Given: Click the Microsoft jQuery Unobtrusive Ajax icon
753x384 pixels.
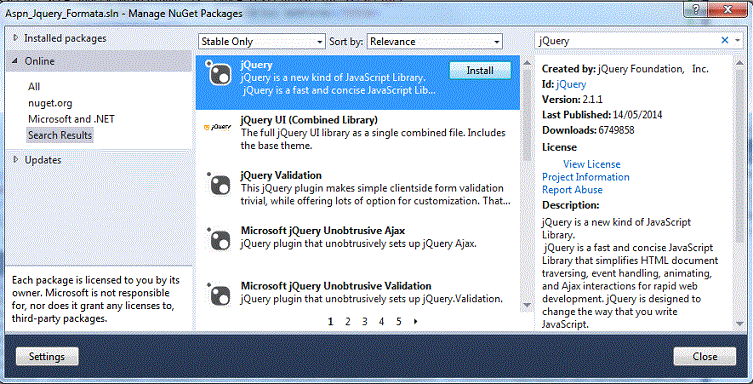Looking at the screenshot, I should pos(219,239).
